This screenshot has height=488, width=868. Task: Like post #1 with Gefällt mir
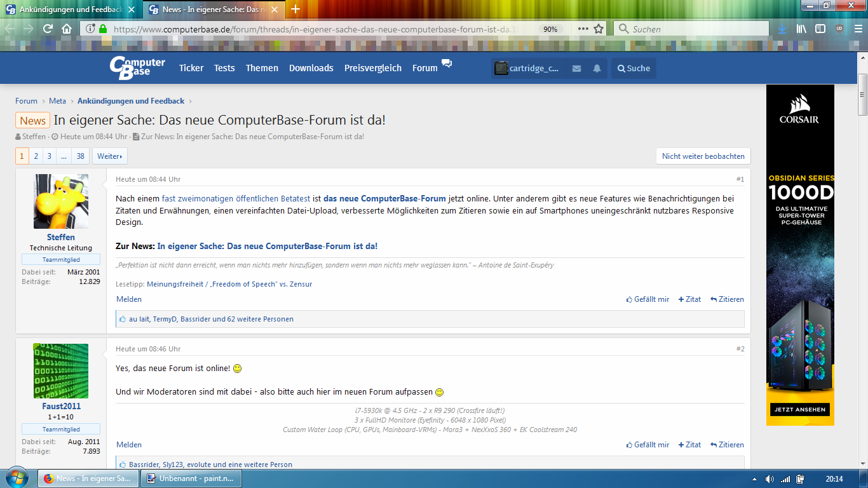click(648, 299)
